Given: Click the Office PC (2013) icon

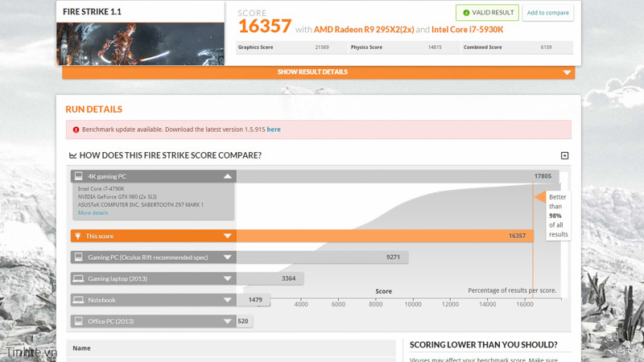Looking at the screenshot, I should point(79,321).
